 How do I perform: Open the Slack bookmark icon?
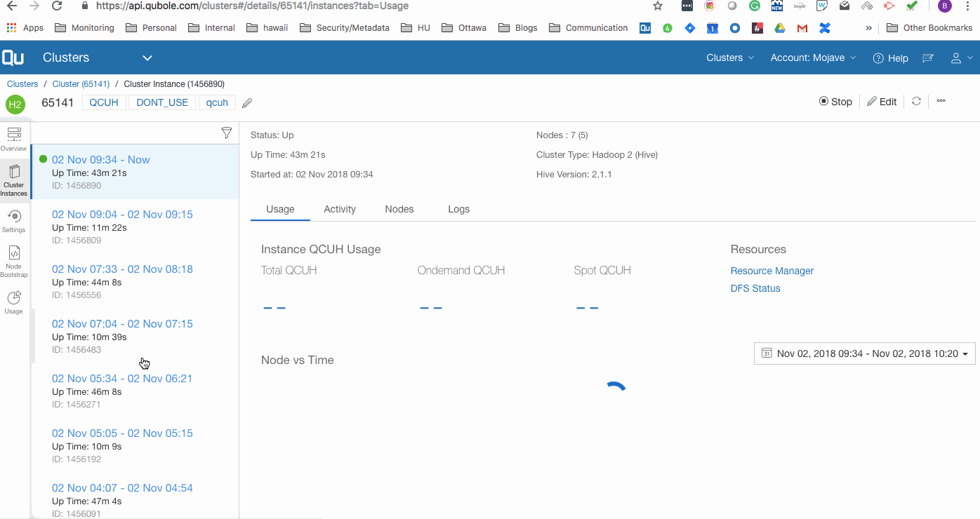pos(757,28)
